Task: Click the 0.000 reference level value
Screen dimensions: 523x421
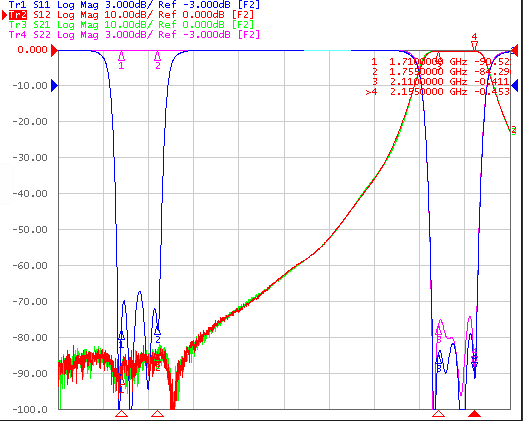Action: pyautogui.click(x=32, y=50)
